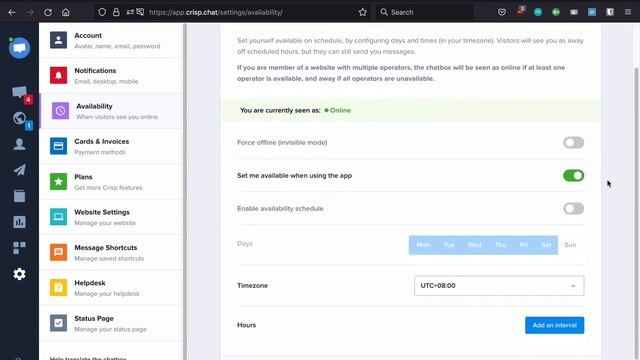Click the Crisp logo avatar in sidebar
640x360 pixels.
pyautogui.click(x=19, y=48)
